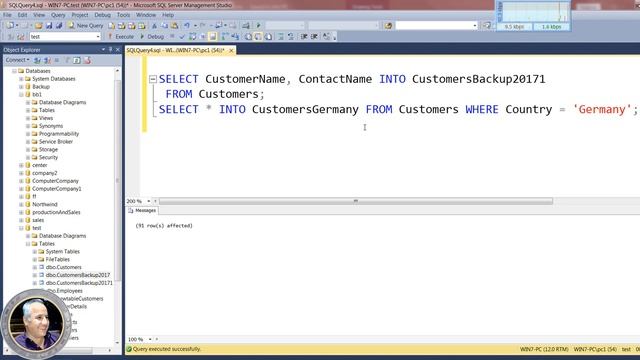Collapse the test database node
The image size is (640, 360).
point(21,228)
